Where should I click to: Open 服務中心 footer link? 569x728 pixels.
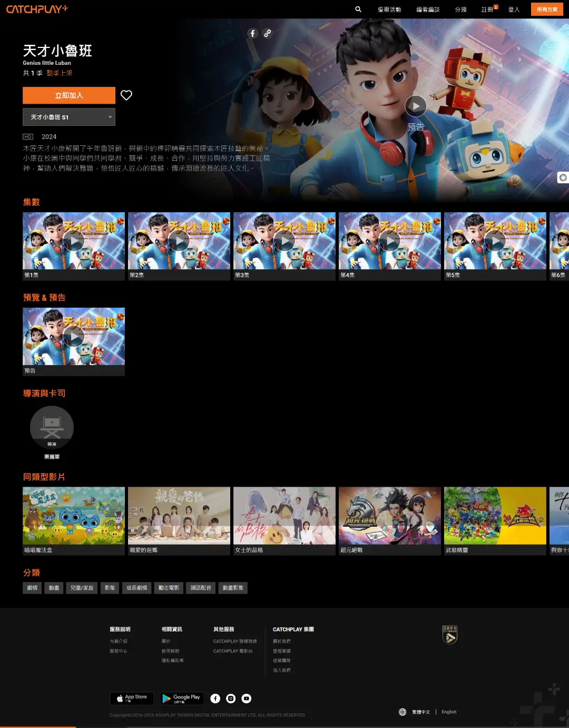point(119,651)
